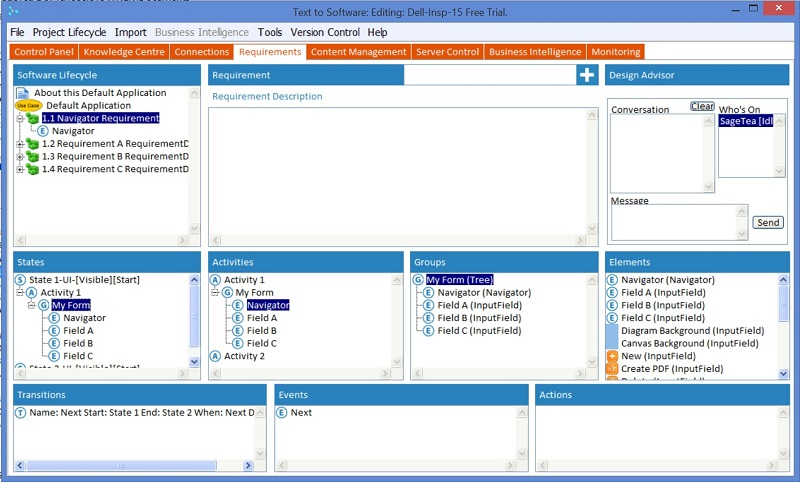Click the About this Default Application document icon
The width and height of the screenshot is (800, 482).
[22, 93]
